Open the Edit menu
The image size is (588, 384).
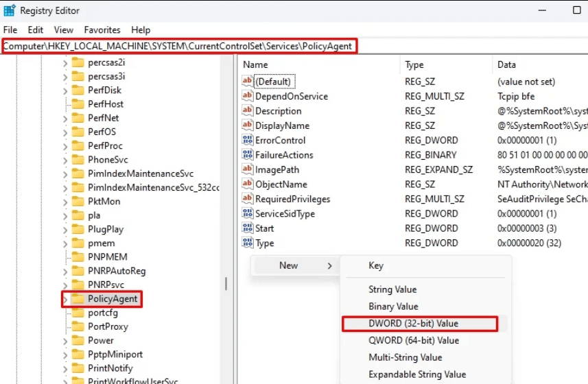[x=35, y=29]
